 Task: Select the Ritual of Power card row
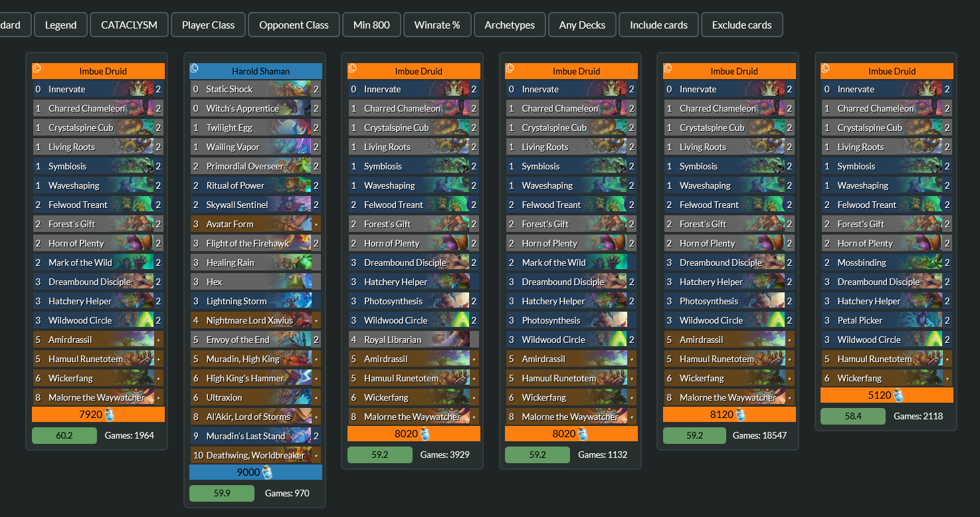[x=256, y=185]
